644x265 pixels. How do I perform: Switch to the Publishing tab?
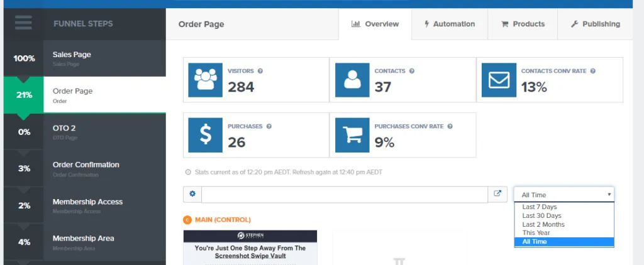[x=595, y=24]
